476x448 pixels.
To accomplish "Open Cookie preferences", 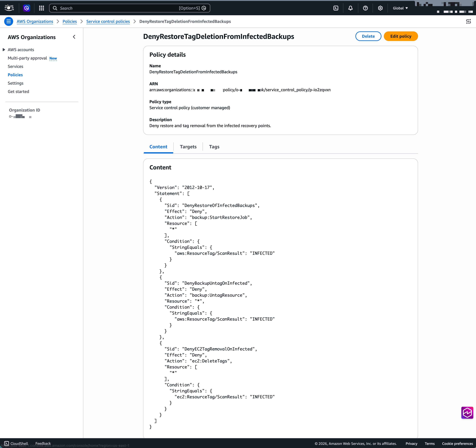I will 457,444.
